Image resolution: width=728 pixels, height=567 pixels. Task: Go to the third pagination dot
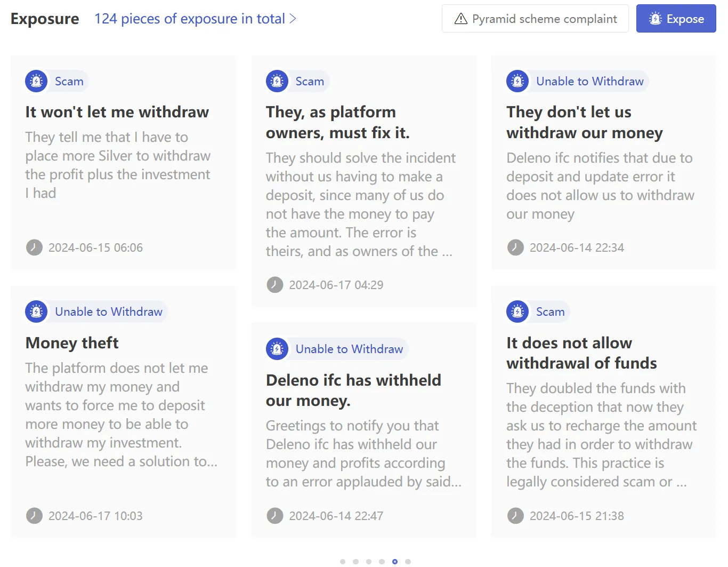tap(369, 561)
